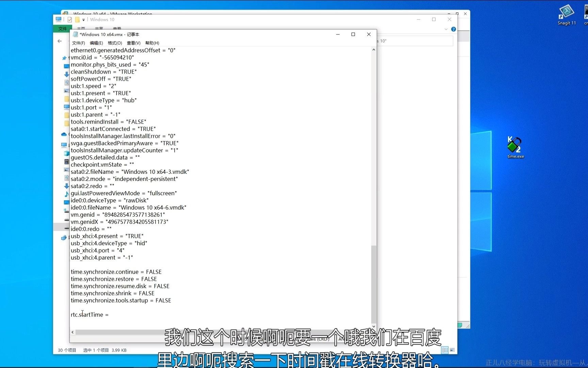Viewport: 588px width, 368px height.
Task: Open the 格式(O) menu in Notepad
Action: click(115, 43)
